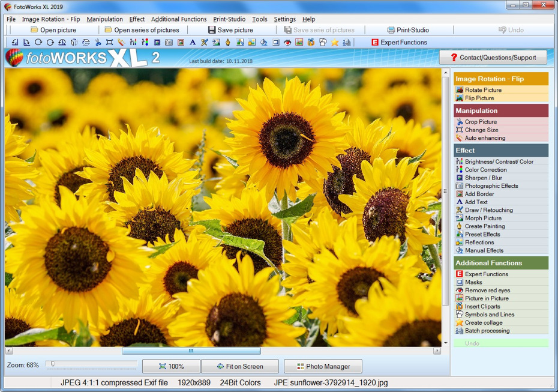Click the Symbols and Lines toolbar icon
The width and height of the screenshot is (558, 392).
tap(323, 43)
